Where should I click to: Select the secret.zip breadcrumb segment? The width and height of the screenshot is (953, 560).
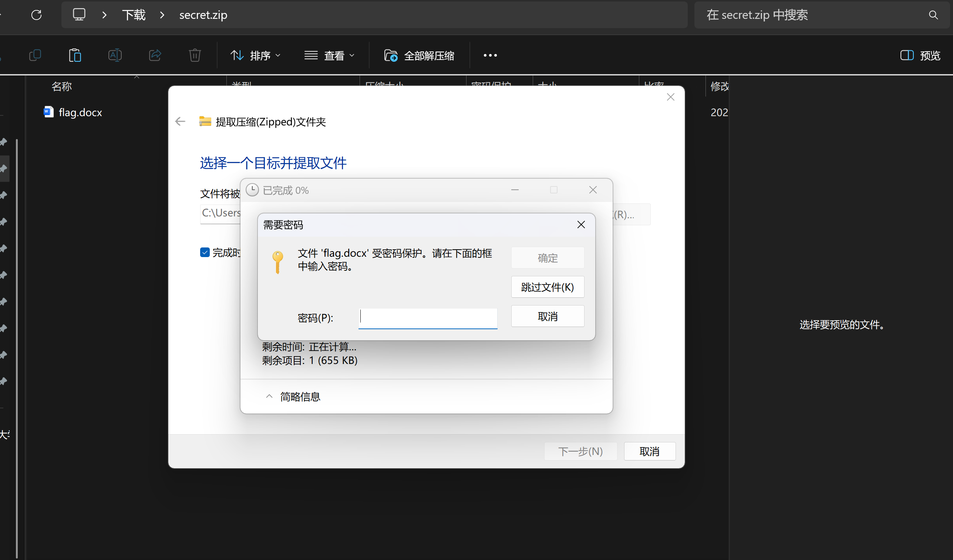203,15
